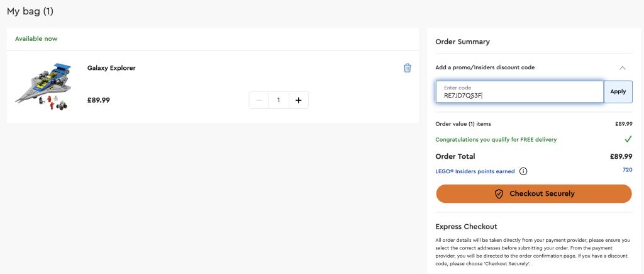Remove Galaxy Explorer with the trash icon
644x274 pixels.
pyautogui.click(x=407, y=68)
